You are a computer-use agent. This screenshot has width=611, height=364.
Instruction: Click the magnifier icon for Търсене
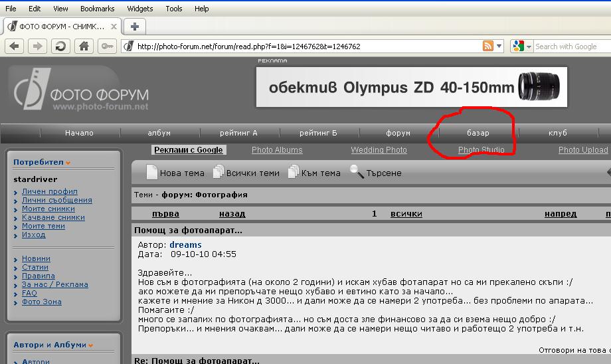(x=357, y=173)
